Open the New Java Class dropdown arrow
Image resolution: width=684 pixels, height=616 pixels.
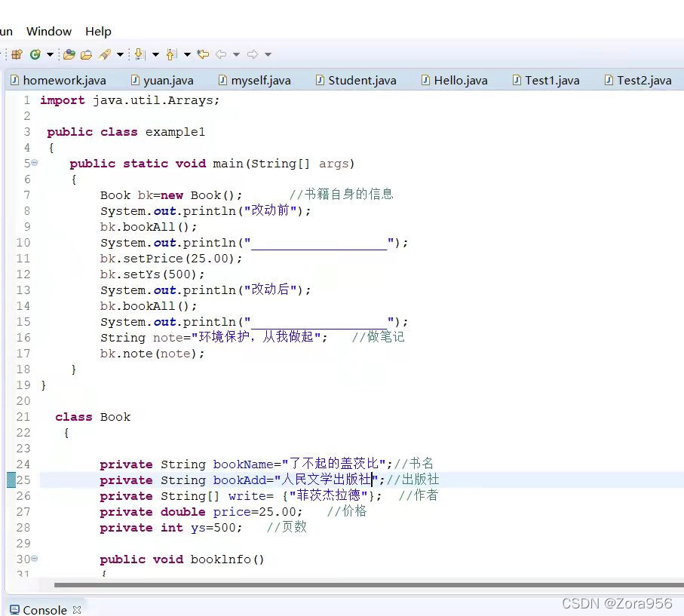pos(50,54)
